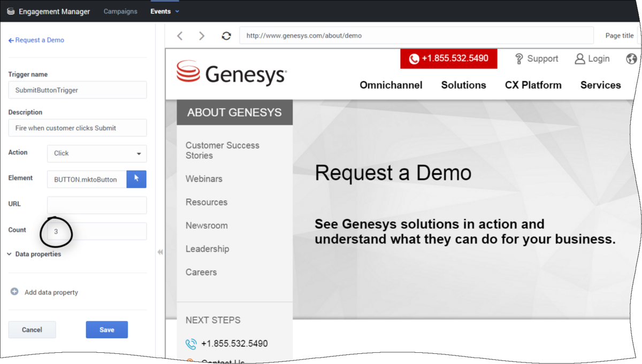
Task: Collapse the side panel with double-arrow handle
Action: (x=160, y=252)
